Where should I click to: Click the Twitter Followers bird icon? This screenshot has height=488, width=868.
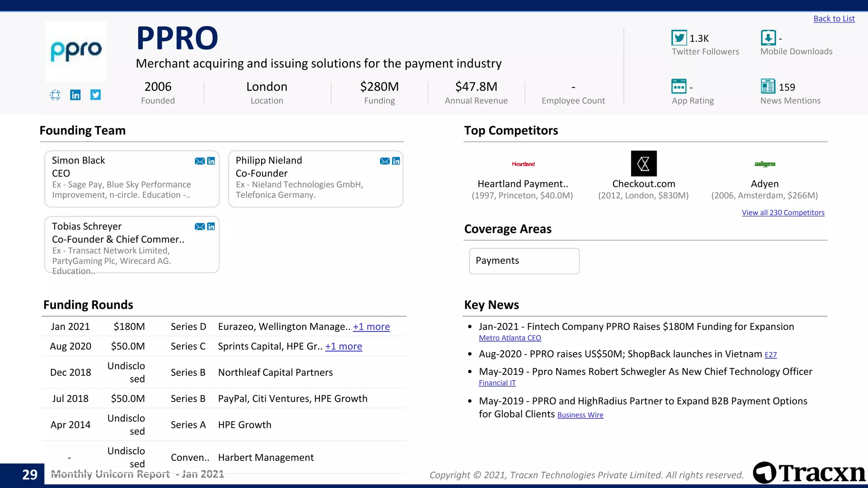[x=679, y=38]
